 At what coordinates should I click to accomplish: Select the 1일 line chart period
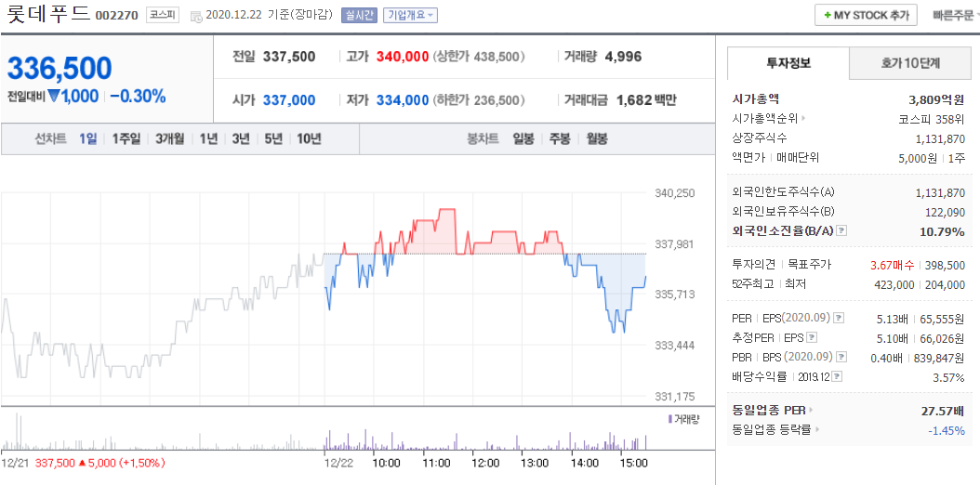[x=88, y=138]
